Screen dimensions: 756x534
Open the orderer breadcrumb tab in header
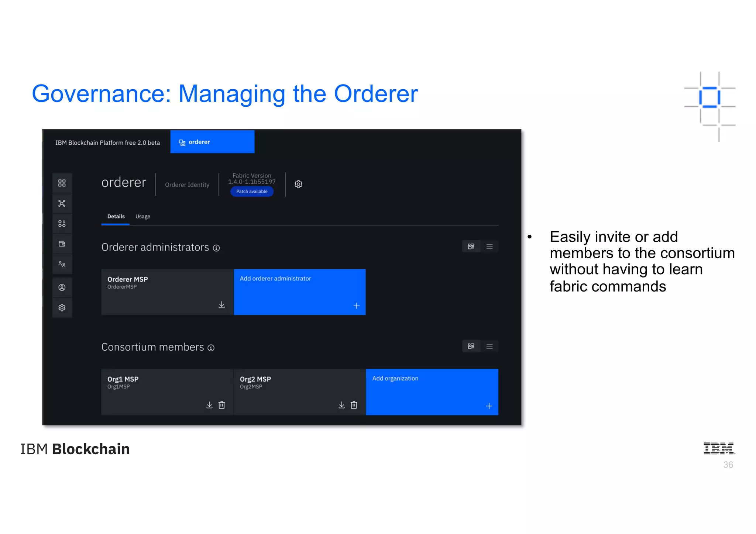(x=212, y=142)
